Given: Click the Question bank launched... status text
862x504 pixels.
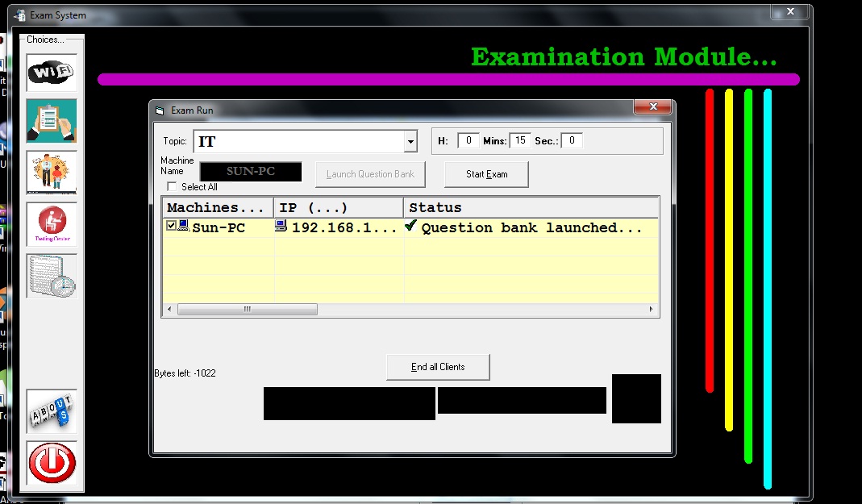Looking at the screenshot, I should [531, 227].
